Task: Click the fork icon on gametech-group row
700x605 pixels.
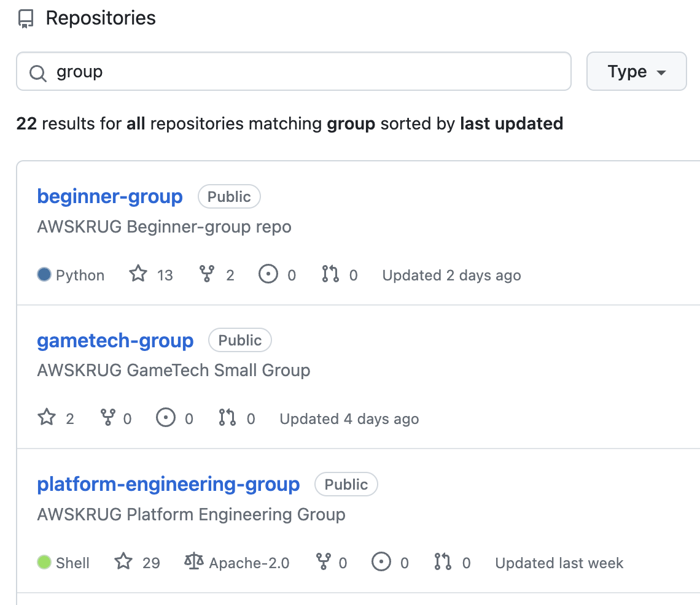Action: click(x=108, y=418)
